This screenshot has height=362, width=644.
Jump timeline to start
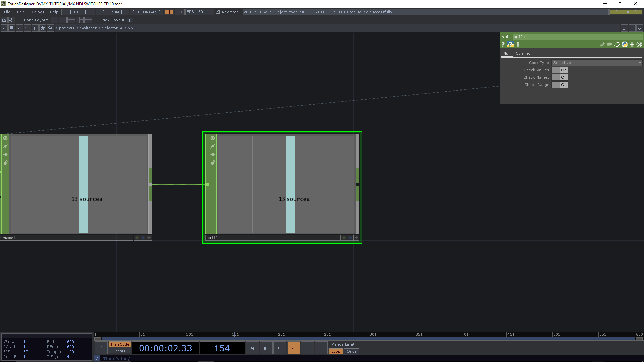252,348
